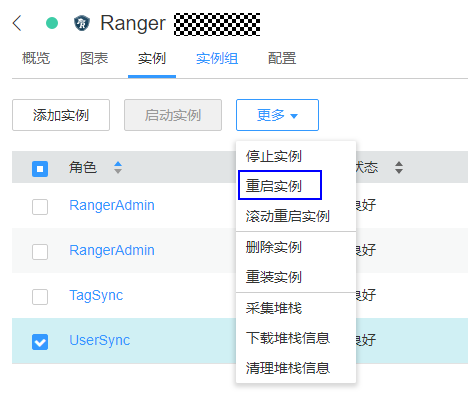Sort the 角色 column using its sort arrows
Screen dimensions: 468x398
pyautogui.click(x=118, y=167)
